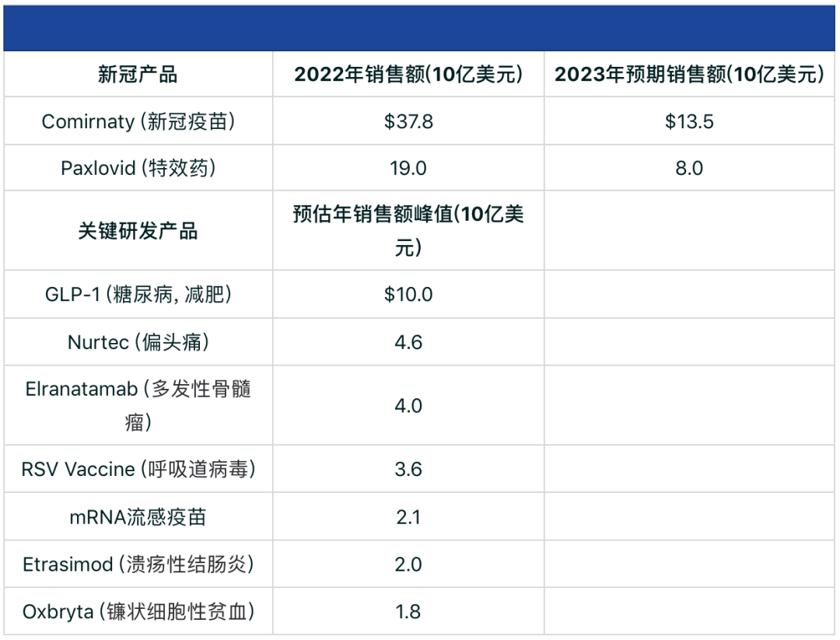Viewport: 840px width, 640px height.
Task: Select the 'Etrasimod (溃疡性结肠炎)' cell
Action: point(138,565)
